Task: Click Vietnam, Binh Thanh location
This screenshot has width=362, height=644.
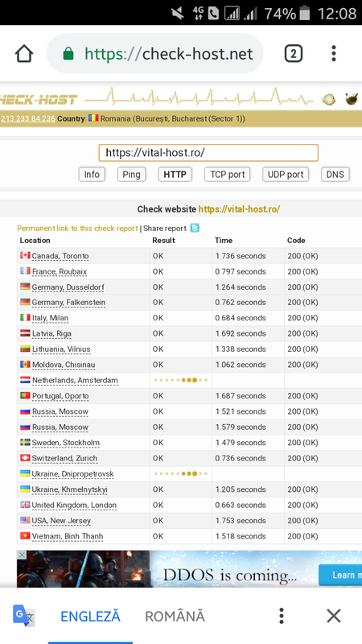Action: 68,536
